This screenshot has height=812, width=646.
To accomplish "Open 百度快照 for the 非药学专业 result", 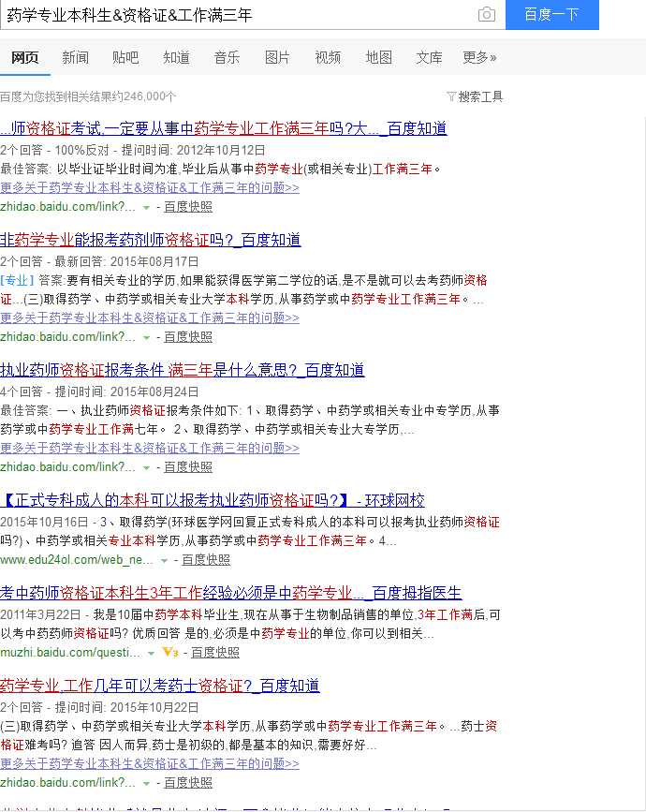I will pyautogui.click(x=188, y=336).
